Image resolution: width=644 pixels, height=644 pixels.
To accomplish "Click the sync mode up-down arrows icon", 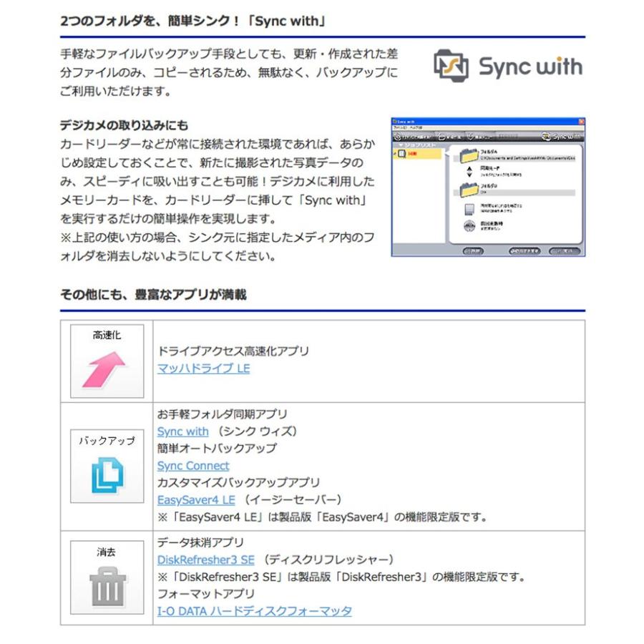I will [x=469, y=172].
